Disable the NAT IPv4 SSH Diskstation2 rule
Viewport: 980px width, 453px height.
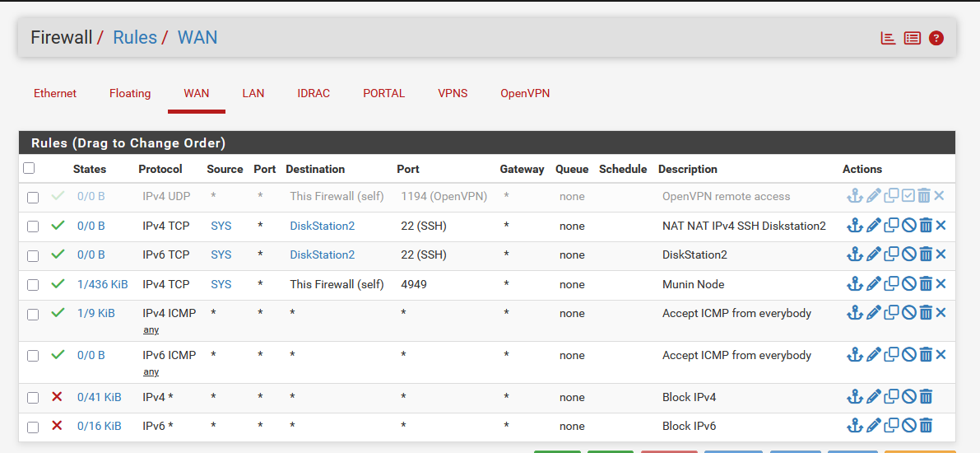point(908,225)
